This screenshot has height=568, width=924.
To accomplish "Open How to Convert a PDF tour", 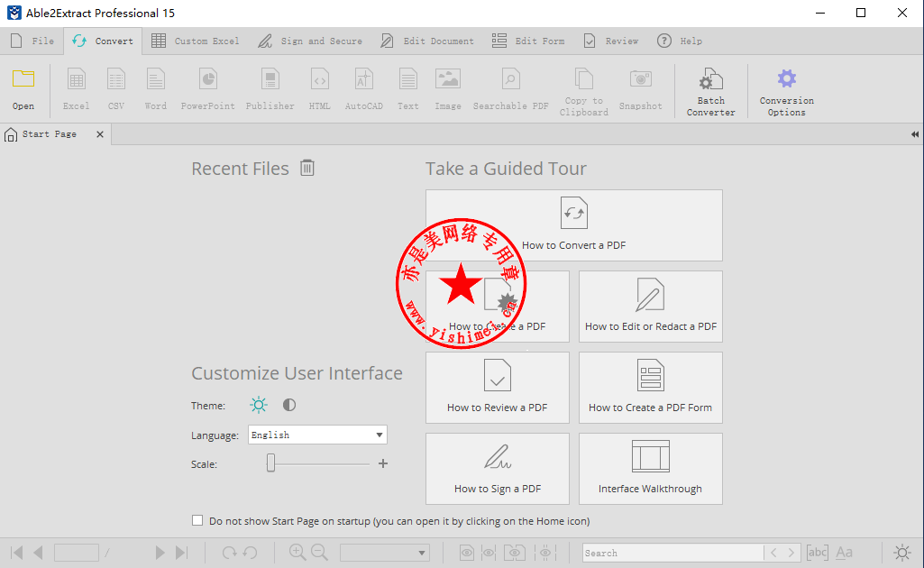I will (x=574, y=225).
